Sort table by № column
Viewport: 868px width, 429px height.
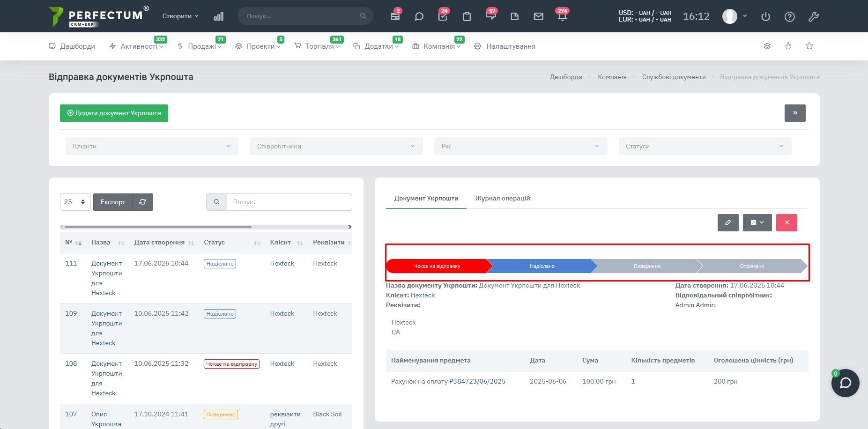coord(73,242)
